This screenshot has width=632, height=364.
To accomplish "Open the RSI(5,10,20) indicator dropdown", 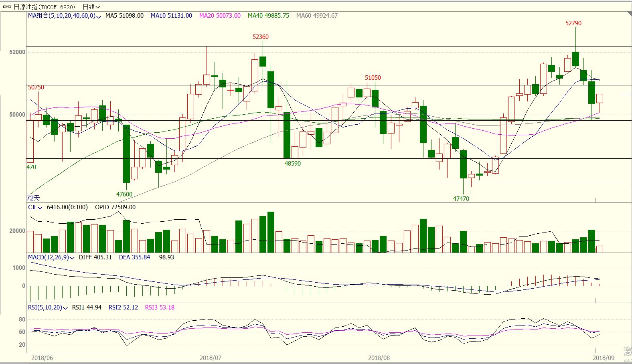I will click(x=48, y=307).
